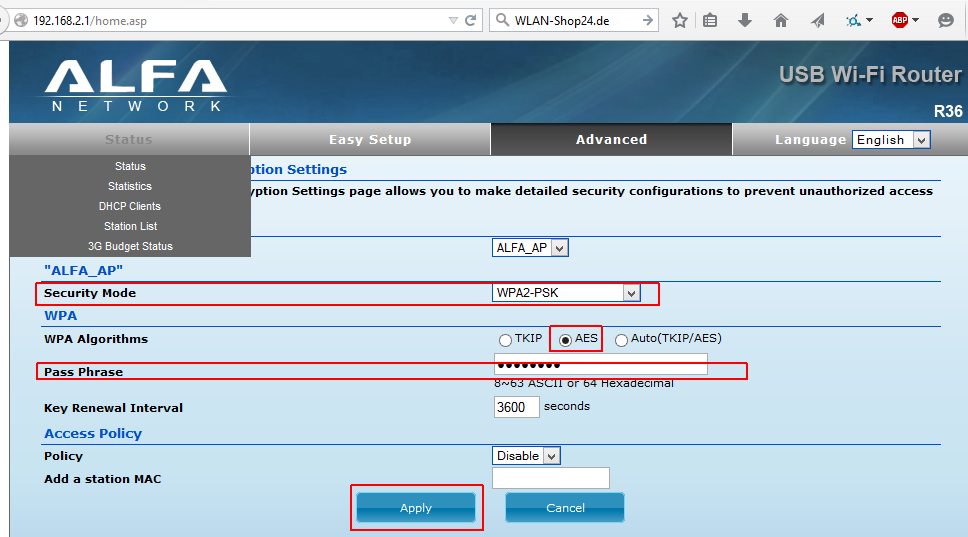This screenshot has height=537, width=968.
Task: Open the Adblock Plus ABP icon
Action: [x=900, y=20]
